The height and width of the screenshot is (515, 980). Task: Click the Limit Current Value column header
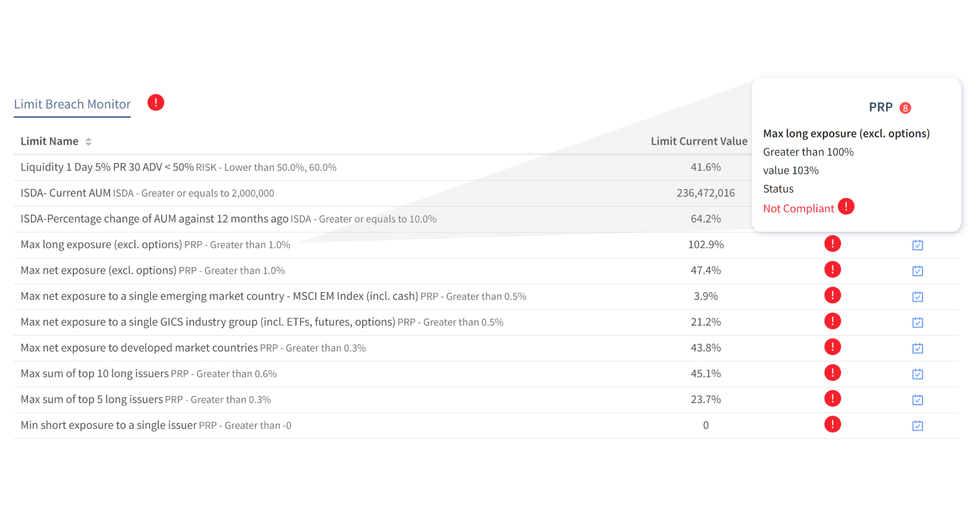699,141
